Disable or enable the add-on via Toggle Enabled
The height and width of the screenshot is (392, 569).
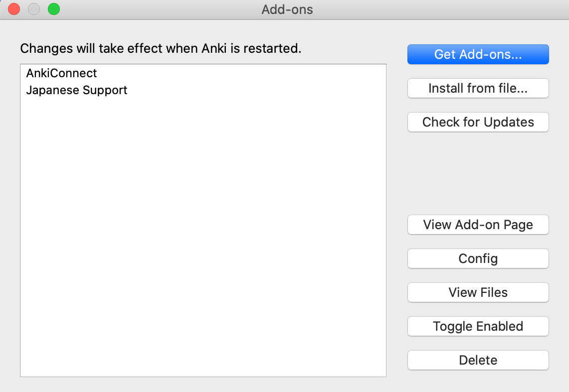coord(478,326)
